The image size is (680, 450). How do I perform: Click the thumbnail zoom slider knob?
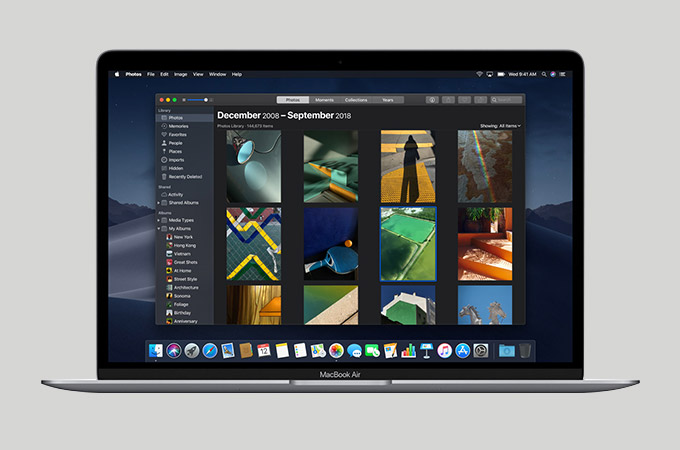206,100
